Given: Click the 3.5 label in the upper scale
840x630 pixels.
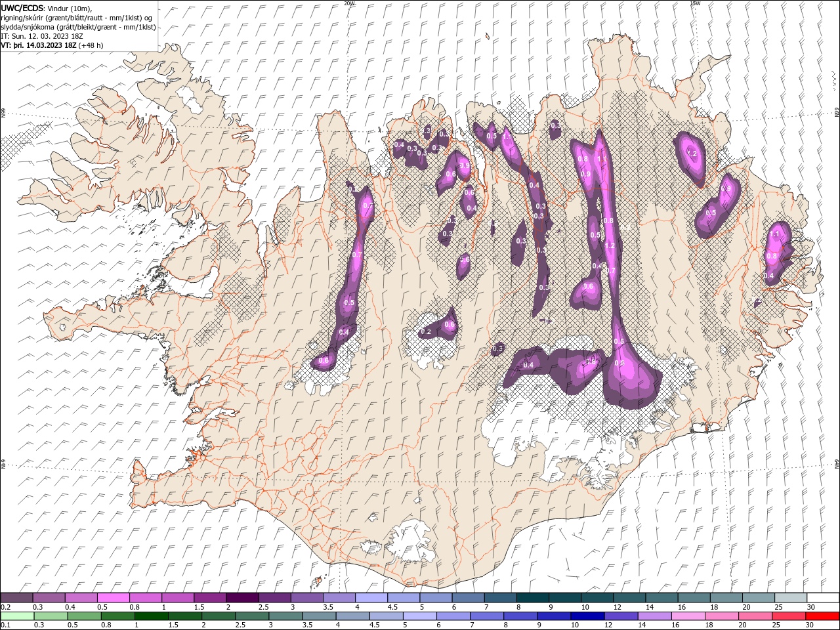Looking at the screenshot, I should point(328,607).
